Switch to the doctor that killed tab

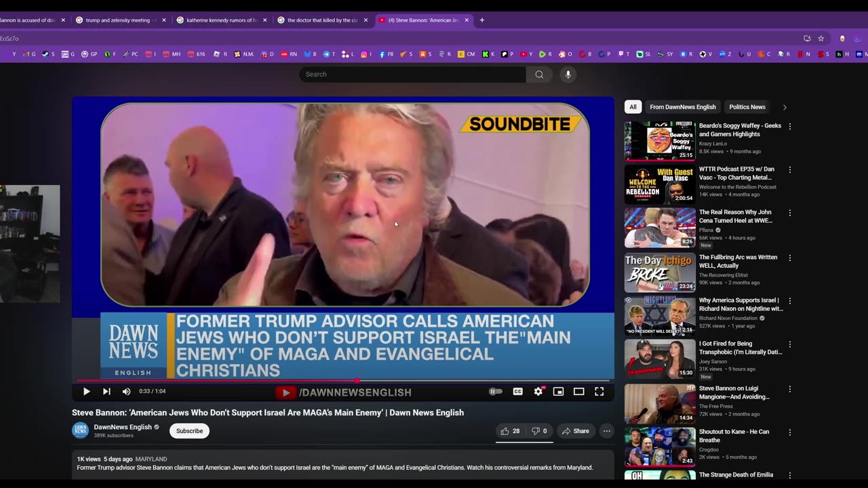click(321, 20)
